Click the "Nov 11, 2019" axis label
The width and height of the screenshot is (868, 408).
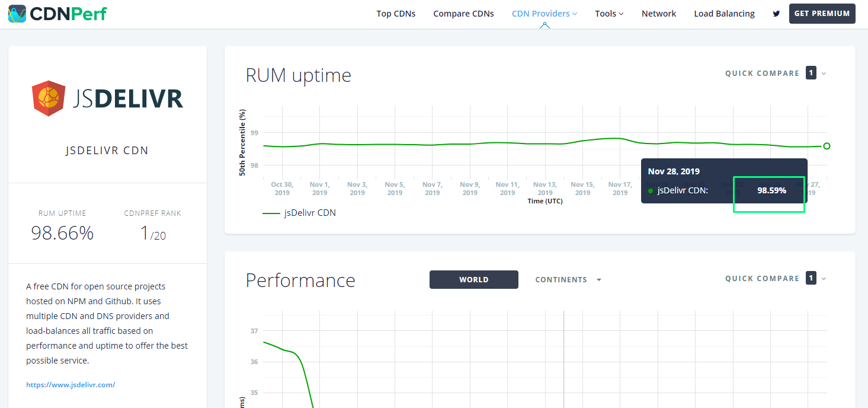pos(507,189)
